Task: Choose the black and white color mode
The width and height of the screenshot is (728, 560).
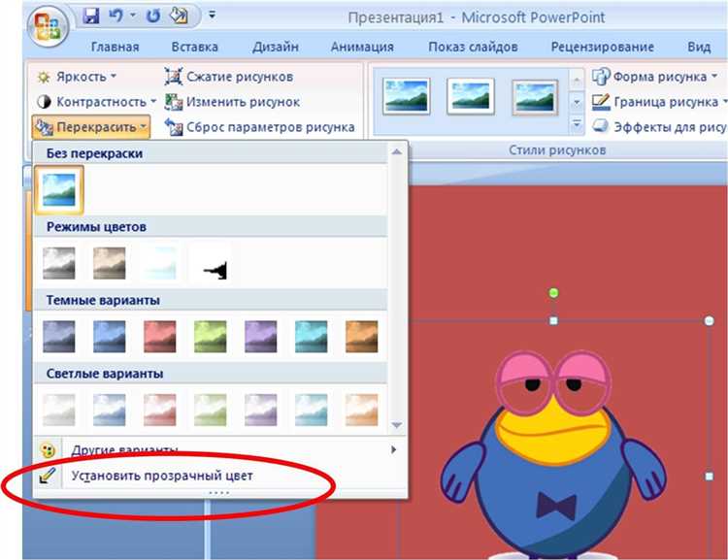Action: (x=211, y=263)
